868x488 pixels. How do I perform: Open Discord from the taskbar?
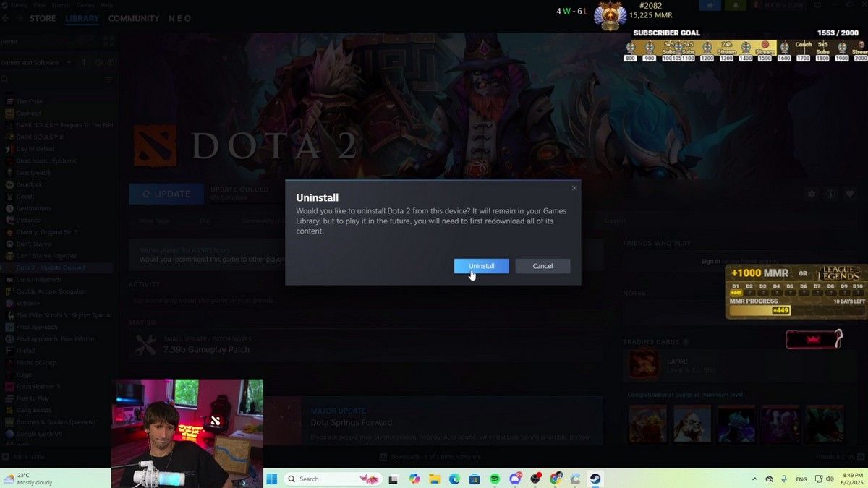click(x=514, y=479)
